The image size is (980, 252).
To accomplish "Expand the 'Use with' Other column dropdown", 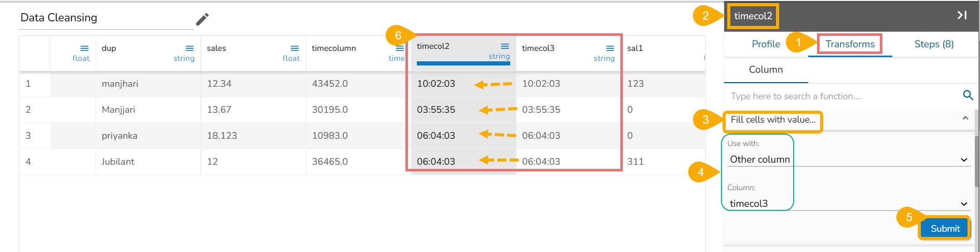I will click(x=963, y=160).
